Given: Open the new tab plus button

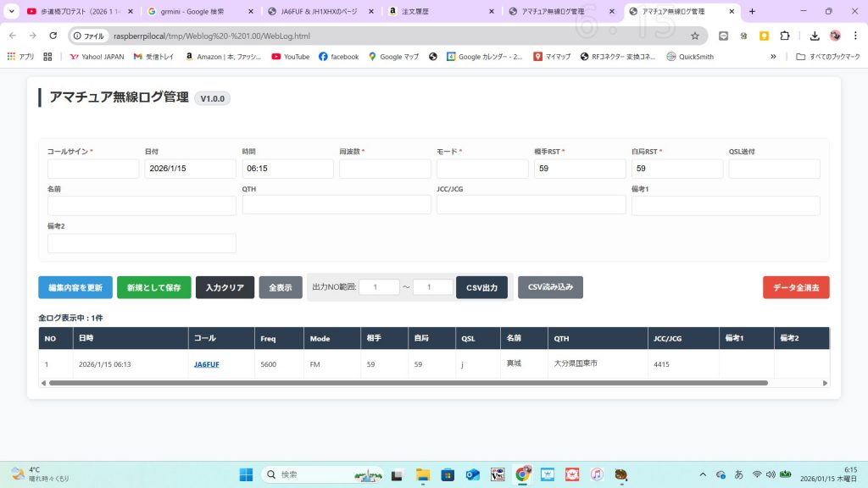Looking at the screenshot, I should coord(752,12).
